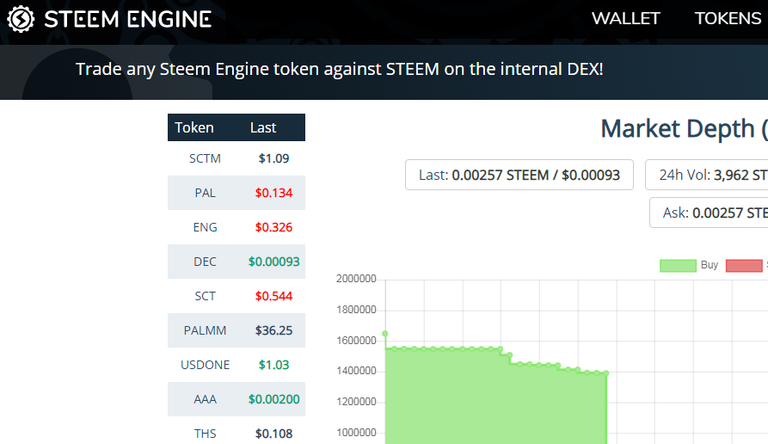Select the SCT token row
This screenshot has width=768, height=444.
[236, 296]
